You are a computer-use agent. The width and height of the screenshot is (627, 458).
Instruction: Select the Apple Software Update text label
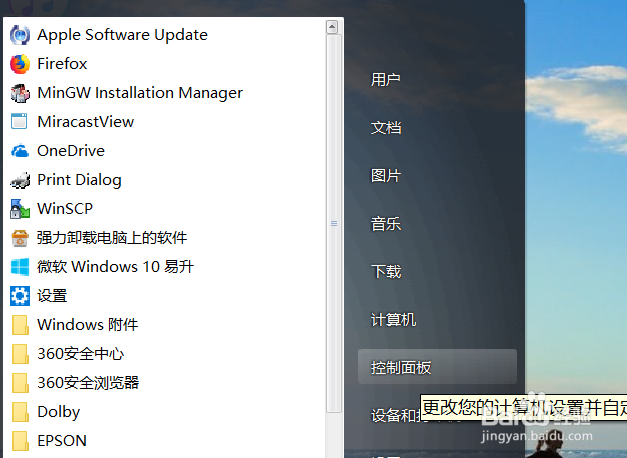[122, 35]
